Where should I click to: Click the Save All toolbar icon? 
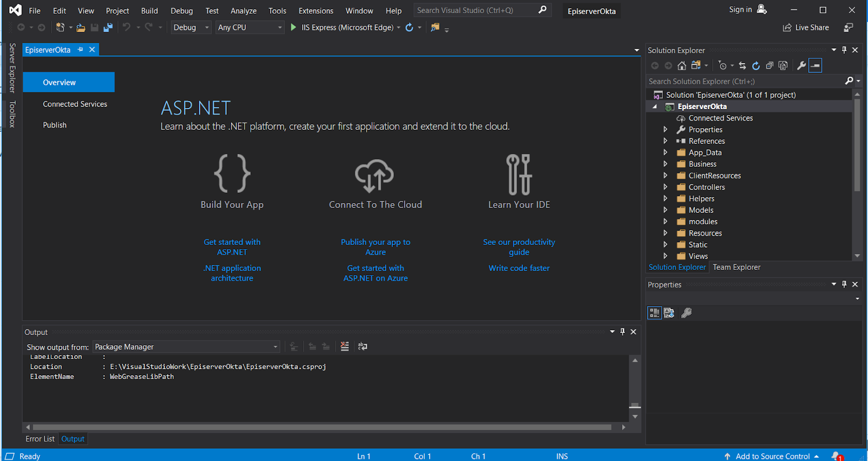point(108,27)
